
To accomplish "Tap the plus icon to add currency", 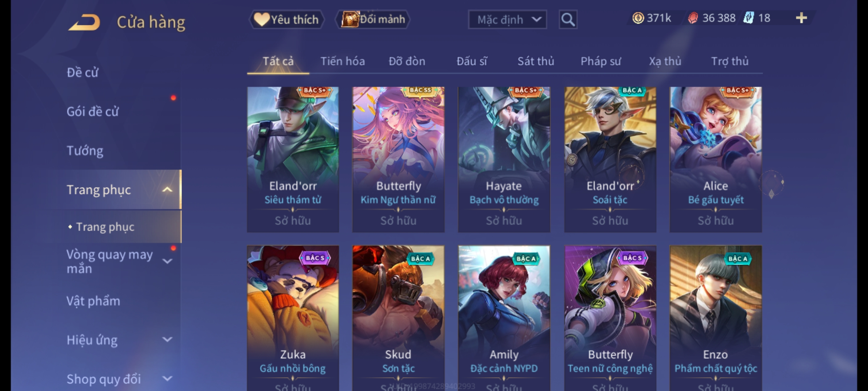I will [801, 18].
